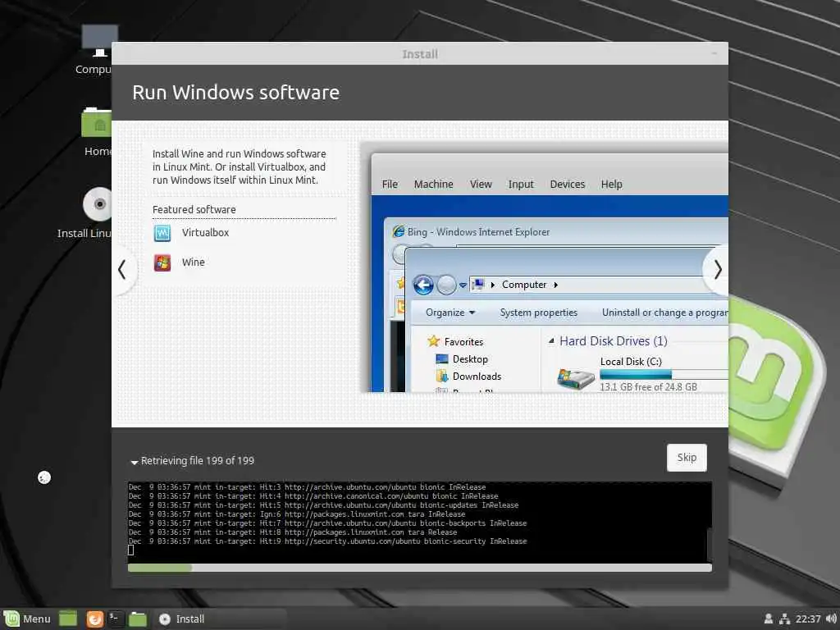
Task: Click the Featured software heading
Action: coord(194,209)
